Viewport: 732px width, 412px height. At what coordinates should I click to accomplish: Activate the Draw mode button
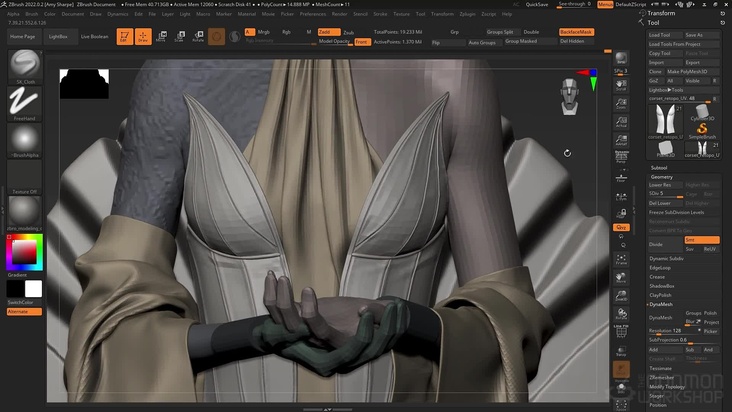(x=143, y=36)
